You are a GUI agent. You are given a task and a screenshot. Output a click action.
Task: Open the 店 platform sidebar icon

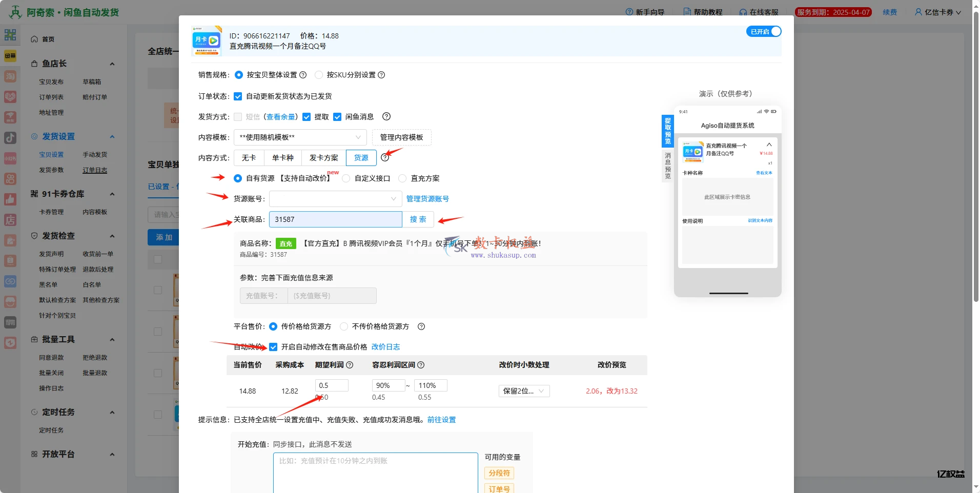click(10, 220)
